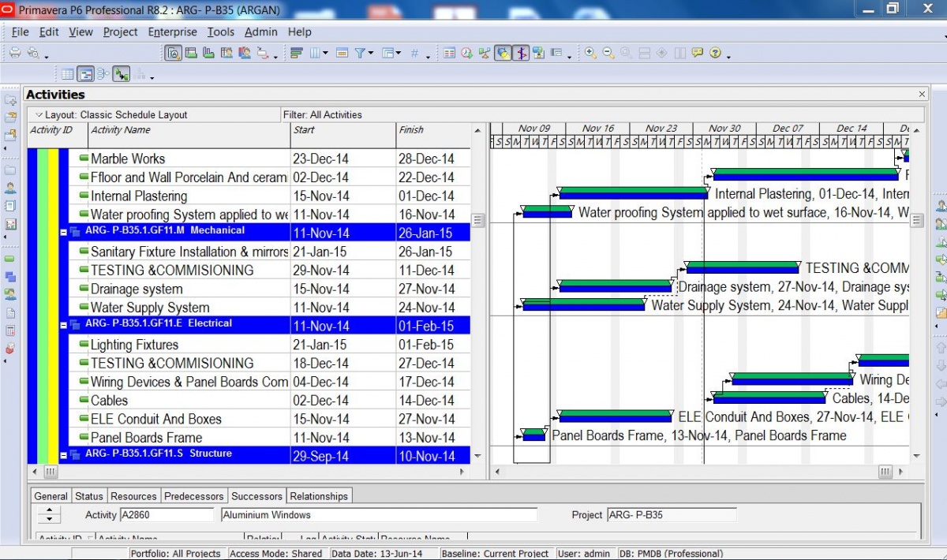947x560 pixels.
Task: Close the Activities panel with X
Action: pos(922,94)
